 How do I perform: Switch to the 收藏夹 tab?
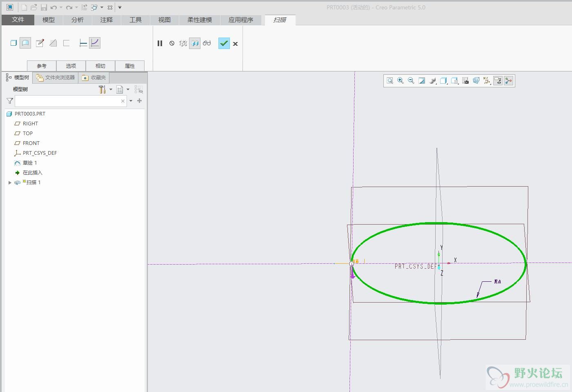(94, 78)
